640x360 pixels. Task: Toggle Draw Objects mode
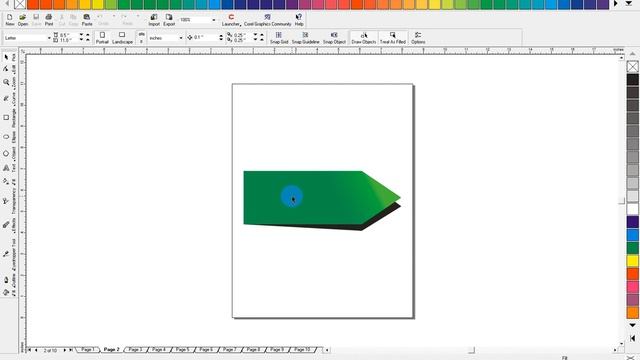pyautogui.click(x=364, y=38)
